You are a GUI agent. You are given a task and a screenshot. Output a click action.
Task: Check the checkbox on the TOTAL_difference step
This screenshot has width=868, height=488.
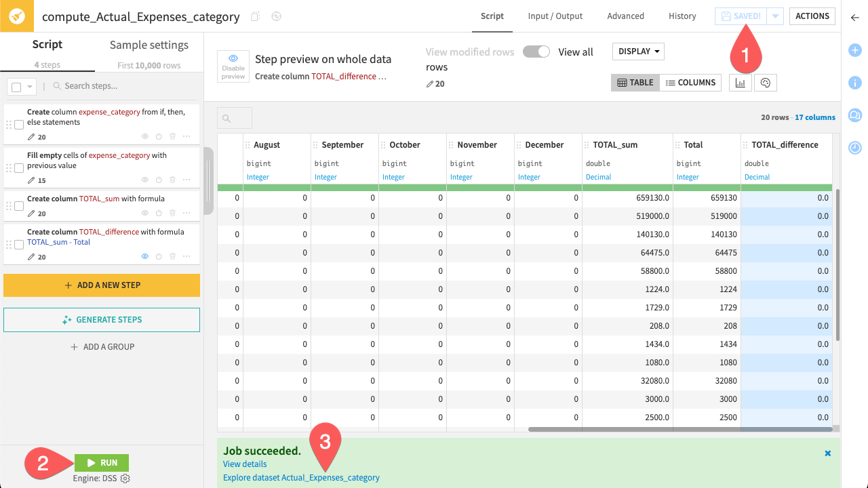coord(18,245)
